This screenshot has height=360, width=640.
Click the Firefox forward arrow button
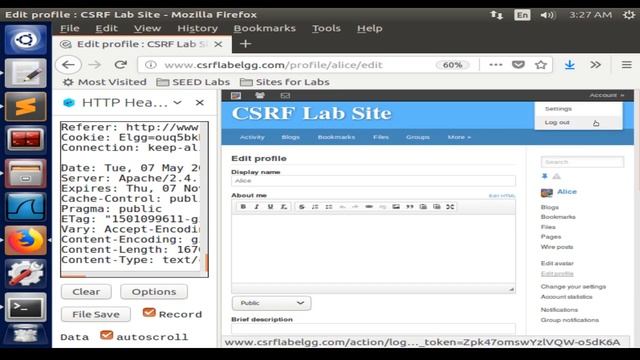point(95,64)
